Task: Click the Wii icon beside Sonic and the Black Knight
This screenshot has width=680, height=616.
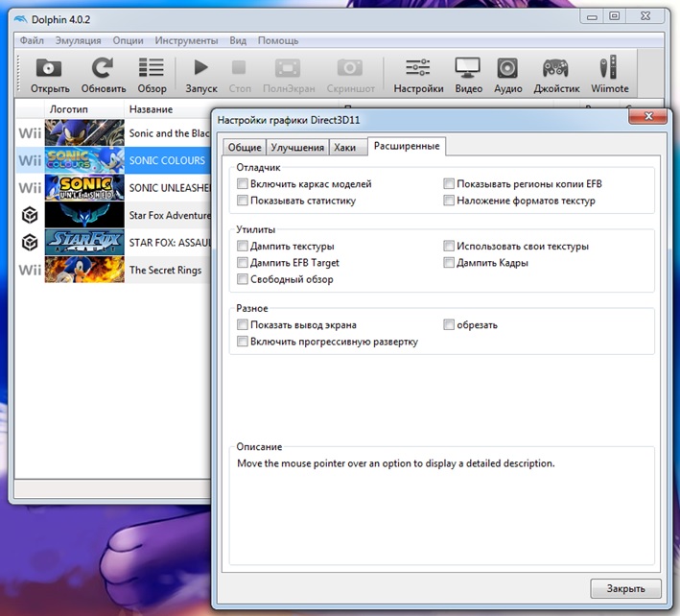Action: 30,133
